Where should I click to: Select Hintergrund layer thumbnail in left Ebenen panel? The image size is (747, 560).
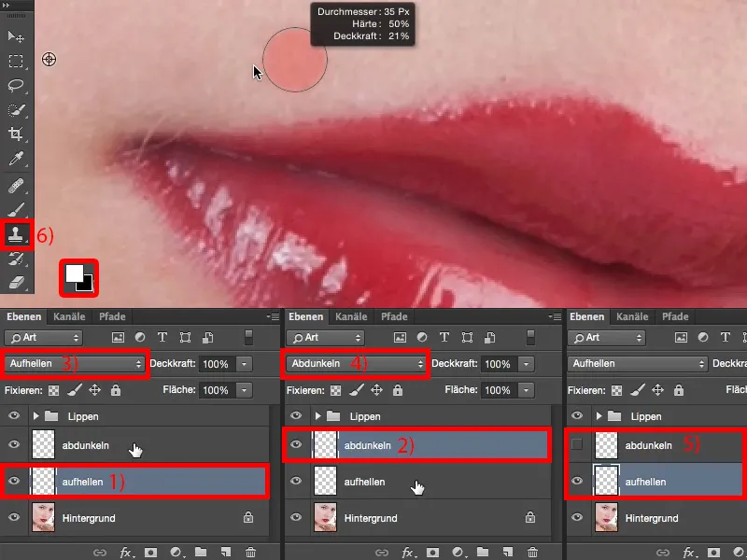coord(43,517)
